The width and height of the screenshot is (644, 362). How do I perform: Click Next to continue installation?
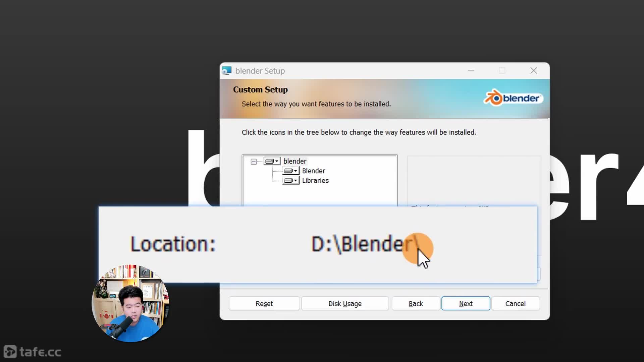466,303
